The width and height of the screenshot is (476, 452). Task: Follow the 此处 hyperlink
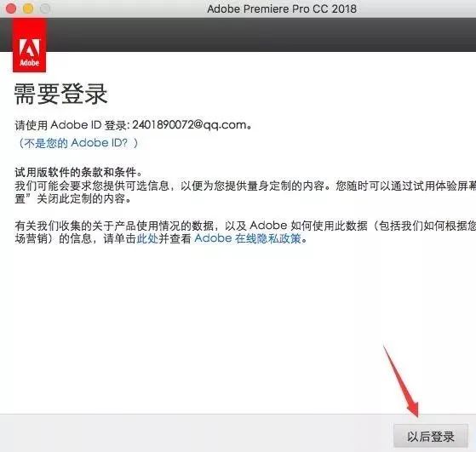point(147,238)
